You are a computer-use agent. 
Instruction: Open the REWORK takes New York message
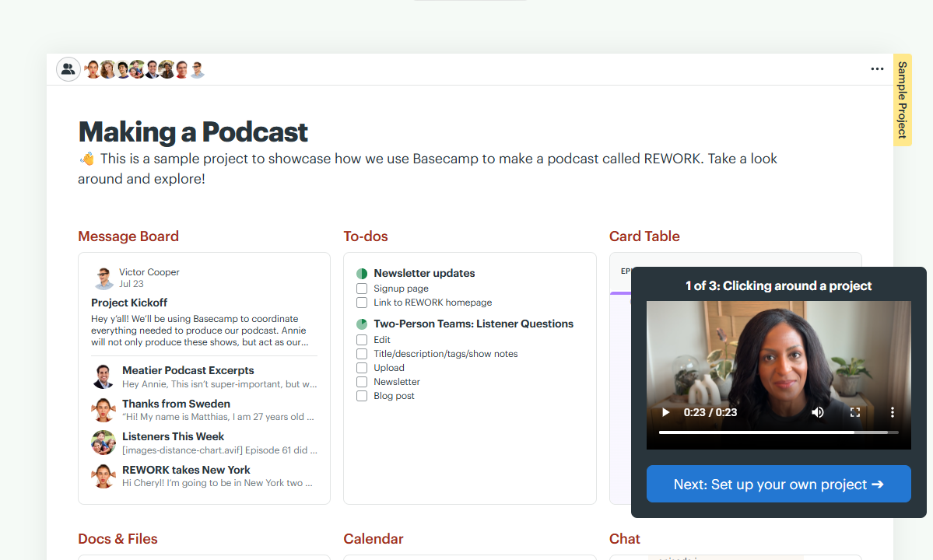click(x=186, y=470)
